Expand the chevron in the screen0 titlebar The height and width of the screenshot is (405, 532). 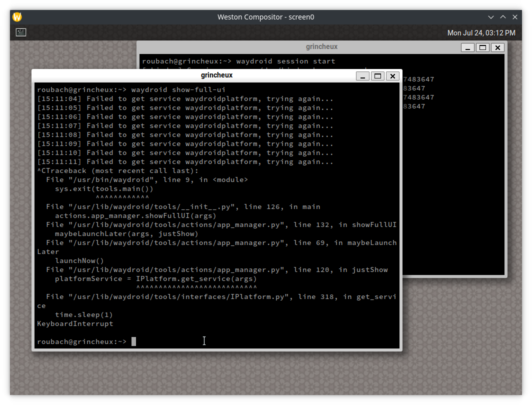pos(491,16)
